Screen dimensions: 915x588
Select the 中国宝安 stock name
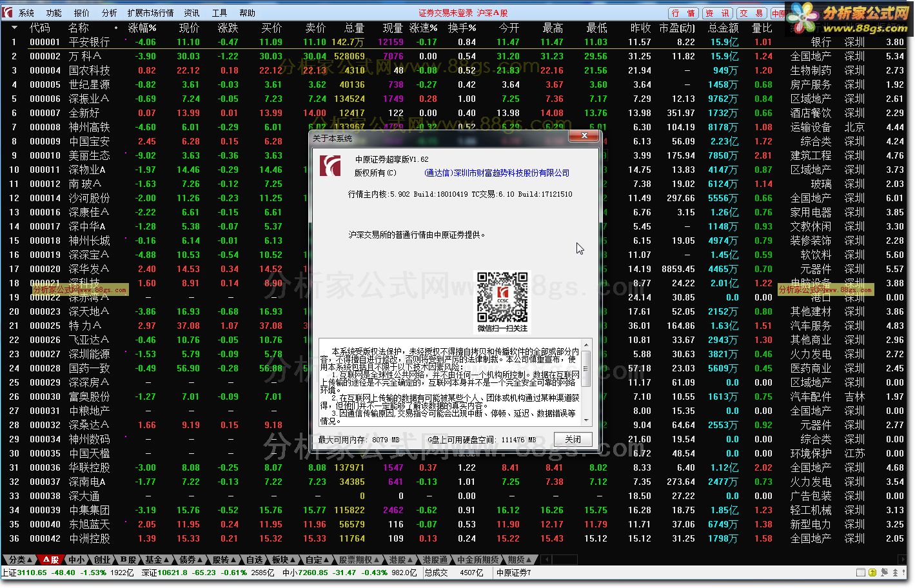[89, 141]
